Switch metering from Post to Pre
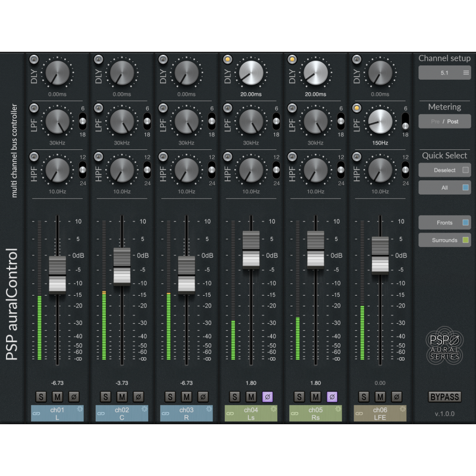 tap(436, 121)
